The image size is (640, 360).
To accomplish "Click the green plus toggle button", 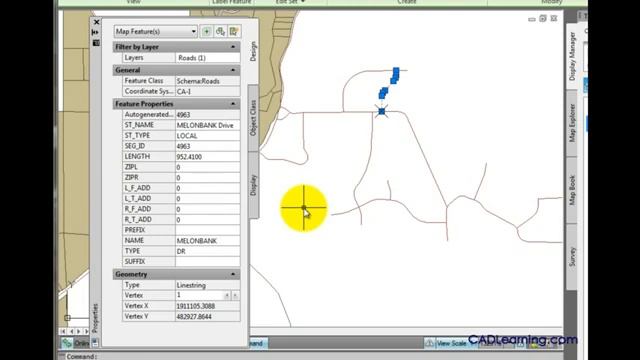I will click(207, 31).
